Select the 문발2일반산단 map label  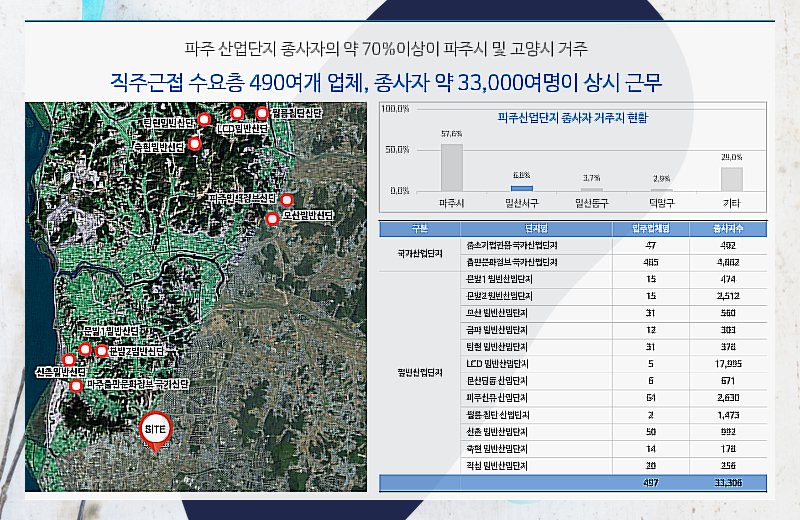click(x=137, y=352)
